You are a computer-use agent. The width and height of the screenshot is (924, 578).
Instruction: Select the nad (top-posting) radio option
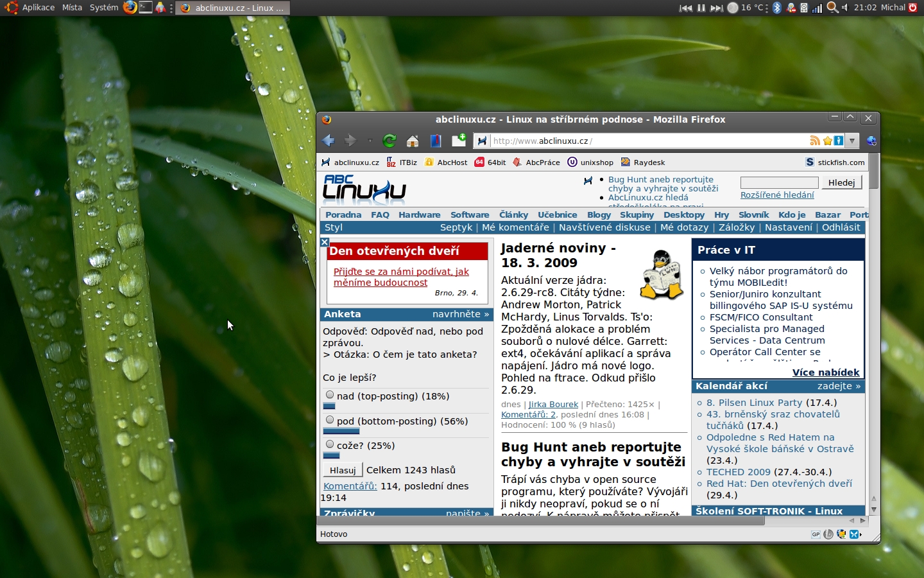tap(330, 395)
